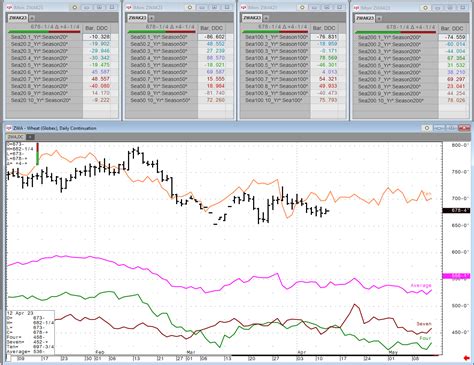
Task: Click the Average curve label
Action: pos(421,285)
